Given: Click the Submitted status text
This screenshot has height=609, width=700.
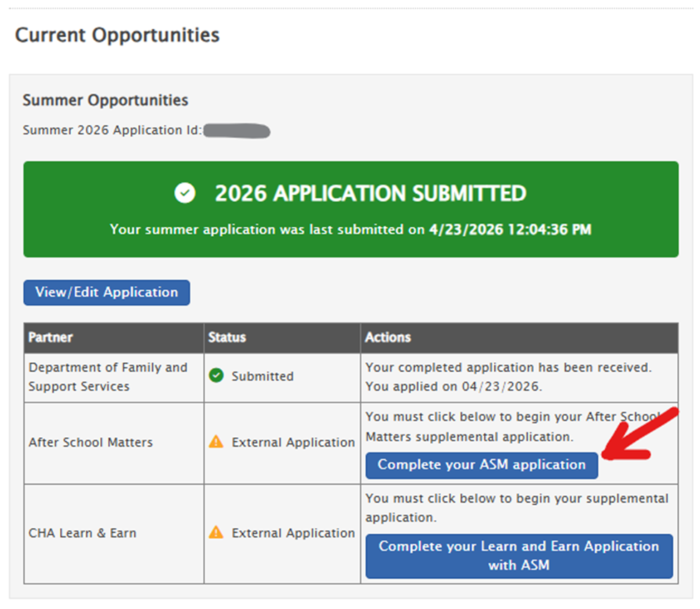Looking at the screenshot, I should tap(263, 376).
